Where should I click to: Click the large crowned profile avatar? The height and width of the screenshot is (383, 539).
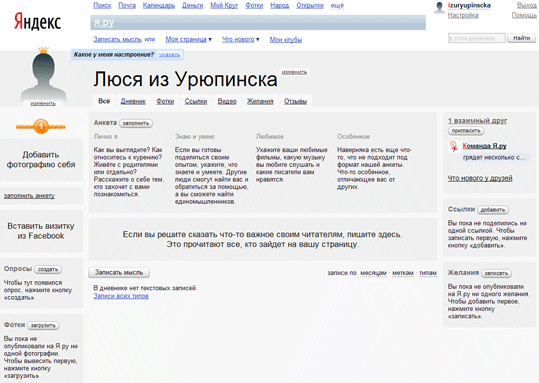(x=43, y=74)
